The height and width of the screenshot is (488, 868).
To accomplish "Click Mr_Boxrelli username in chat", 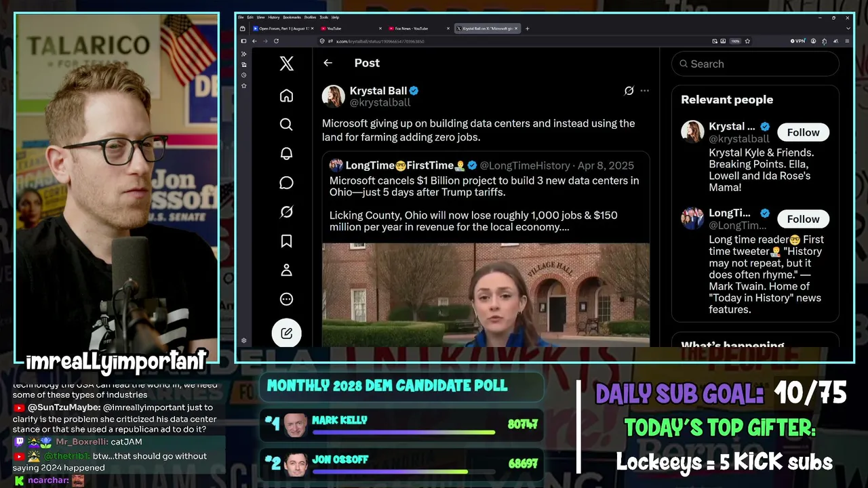I will tap(81, 442).
